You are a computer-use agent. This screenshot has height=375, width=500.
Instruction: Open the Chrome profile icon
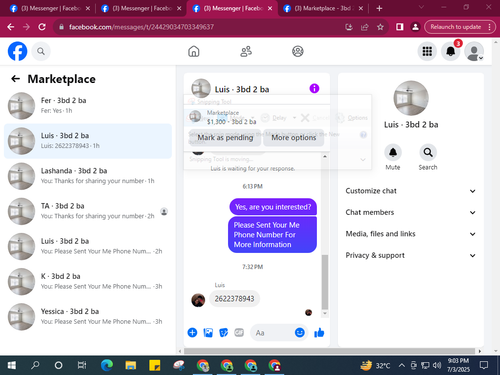pos(415,27)
